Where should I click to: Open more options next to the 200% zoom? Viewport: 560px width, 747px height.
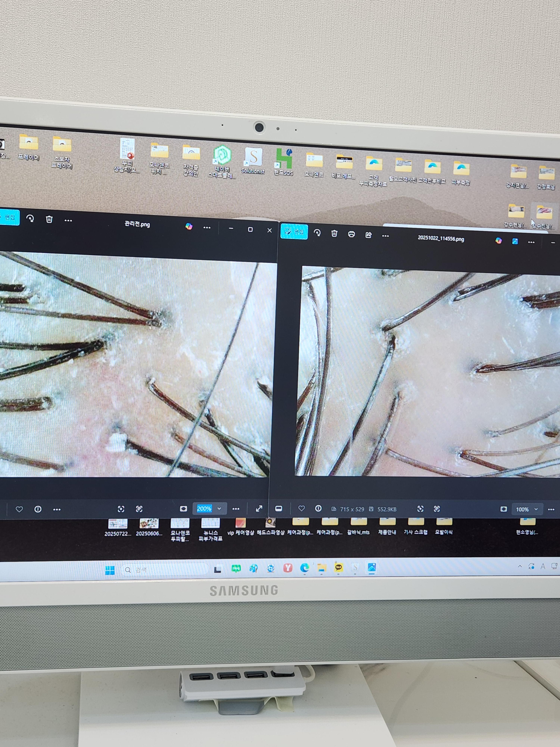[x=236, y=509]
